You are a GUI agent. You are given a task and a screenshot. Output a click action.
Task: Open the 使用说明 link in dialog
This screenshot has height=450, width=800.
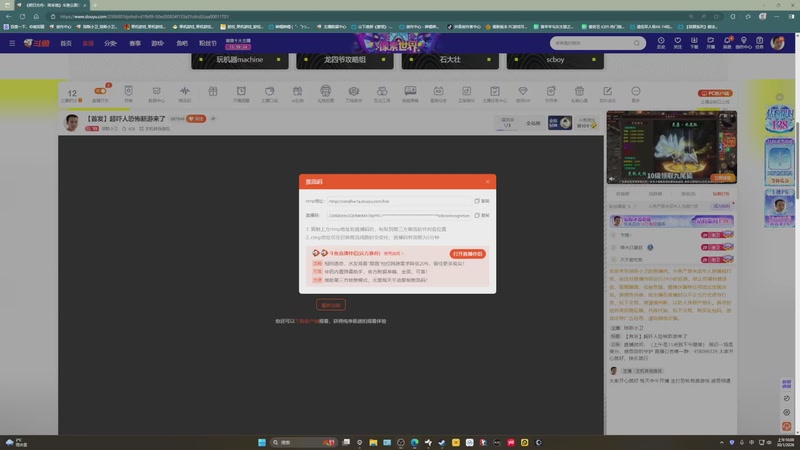(x=392, y=253)
